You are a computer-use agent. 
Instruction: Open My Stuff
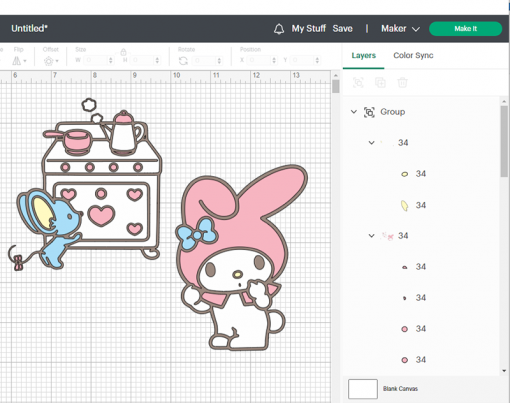click(309, 29)
